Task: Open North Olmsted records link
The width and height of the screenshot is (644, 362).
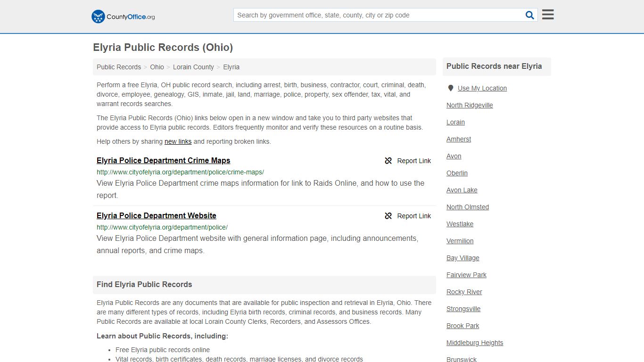Action: [468, 207]
